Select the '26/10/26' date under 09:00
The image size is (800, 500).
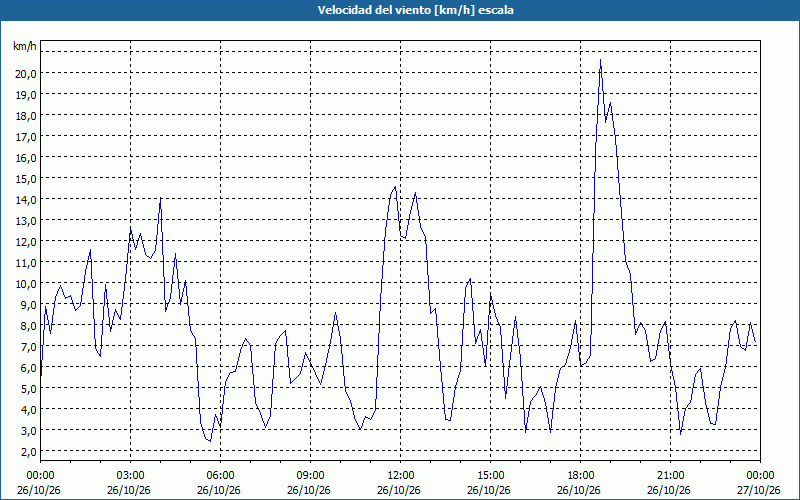point(309,490)
